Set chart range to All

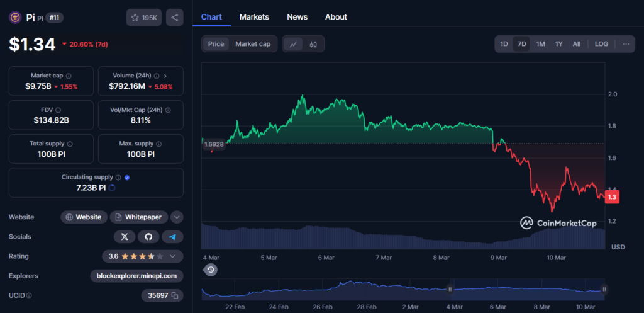(577, 44)
